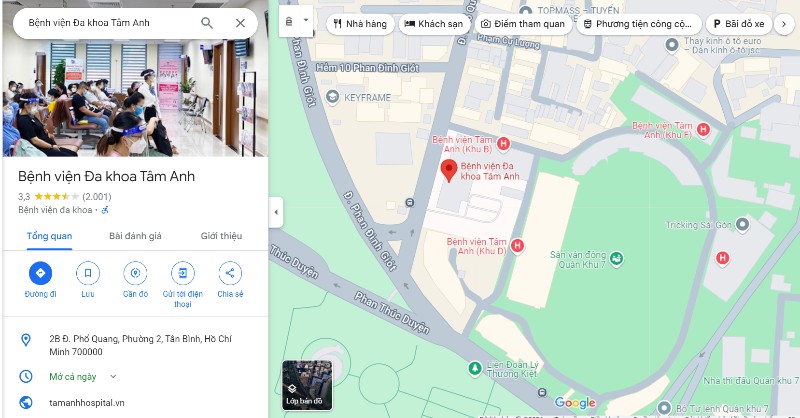Viewport: 800px width, 418px height.
Task: Click the red Bệnh viện Đa khoa Tâm Anh pin
Action: [448, 170]
